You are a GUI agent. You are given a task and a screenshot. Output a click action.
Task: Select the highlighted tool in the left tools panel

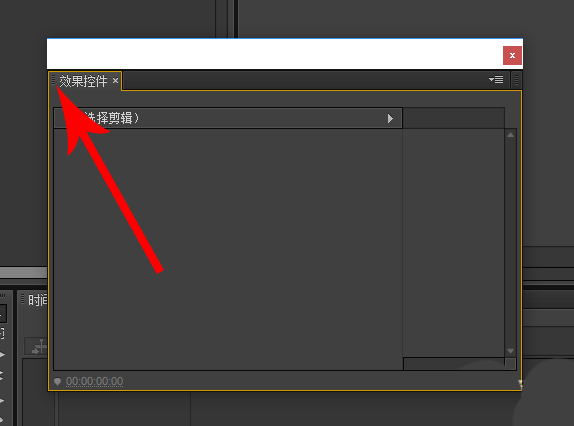tap(3, 314)
